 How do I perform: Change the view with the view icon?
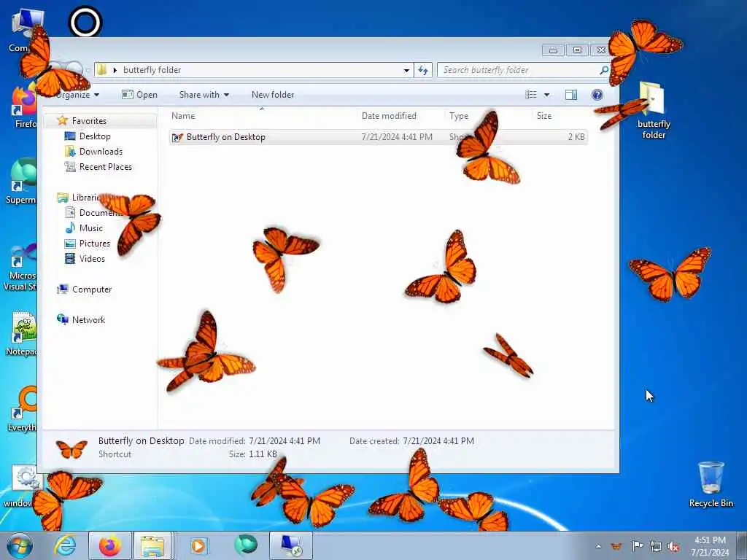tap(531, 95)
